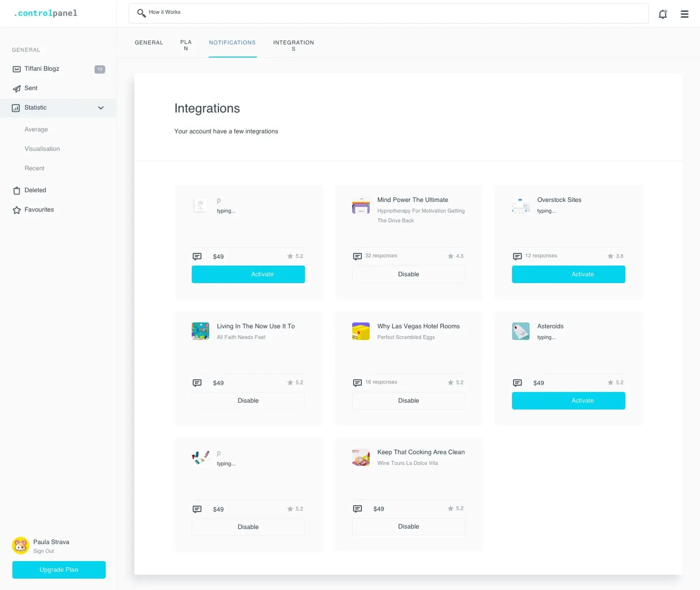Select the Favourites star icon

(16, 210)
